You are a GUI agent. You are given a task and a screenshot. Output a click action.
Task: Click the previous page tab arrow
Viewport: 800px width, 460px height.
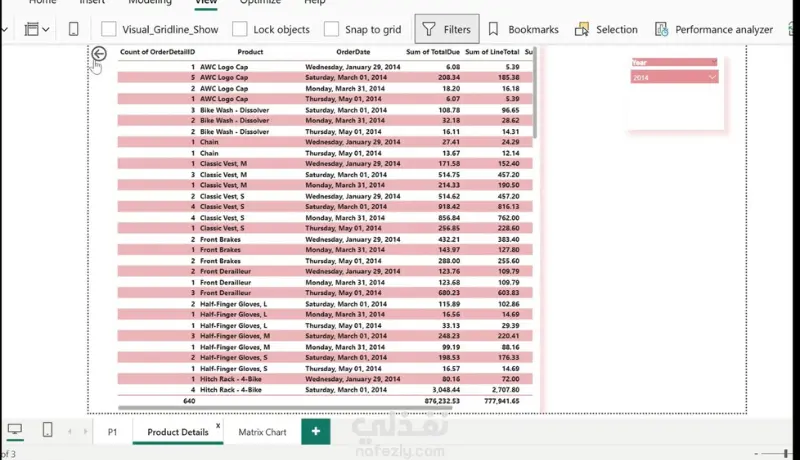[70, 431]
